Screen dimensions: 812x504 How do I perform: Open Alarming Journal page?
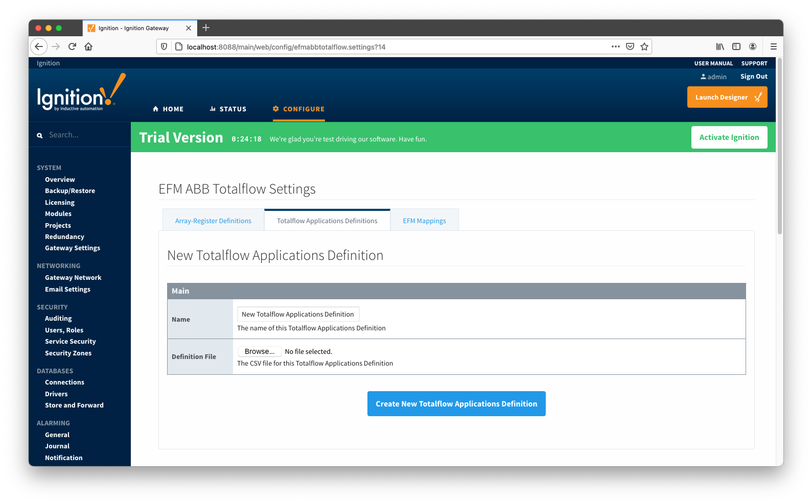57,446
